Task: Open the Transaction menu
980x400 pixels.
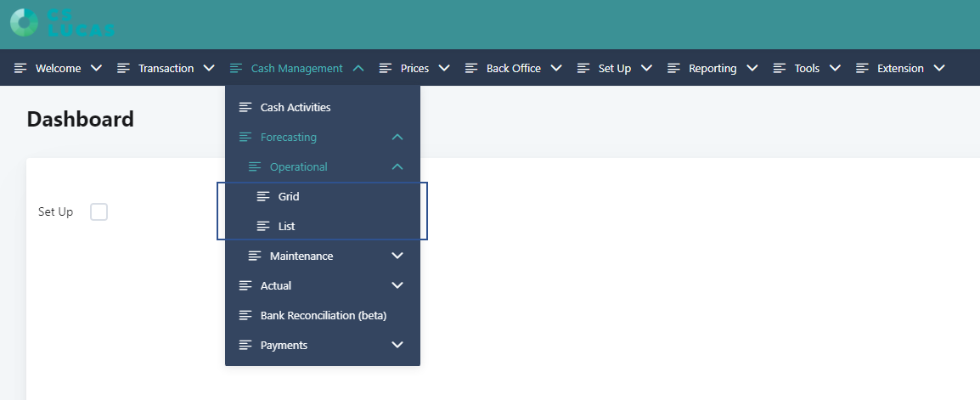Action: (166, 68)
